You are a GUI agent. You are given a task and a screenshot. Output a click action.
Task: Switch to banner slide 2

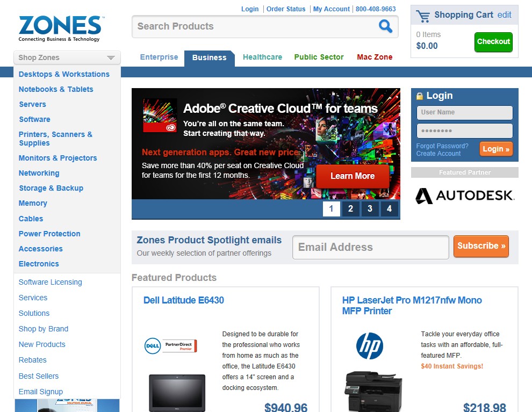[350, 208]
